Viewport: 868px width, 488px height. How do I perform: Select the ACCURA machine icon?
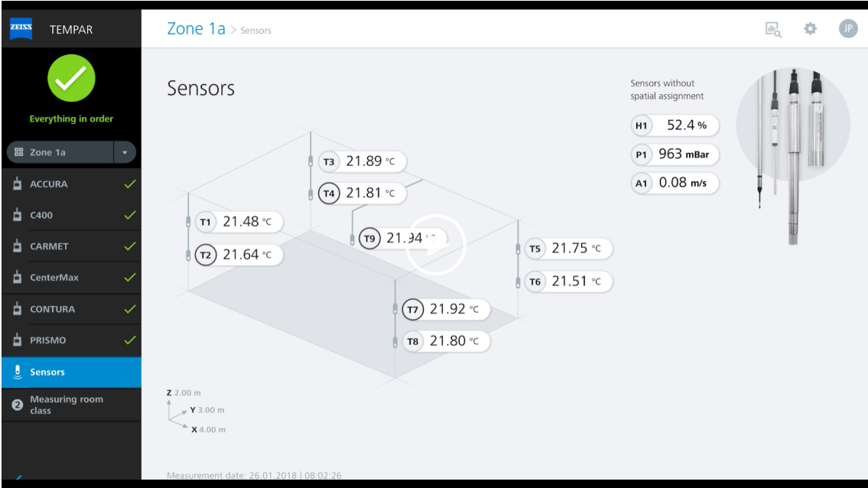[x=17, y=184]
